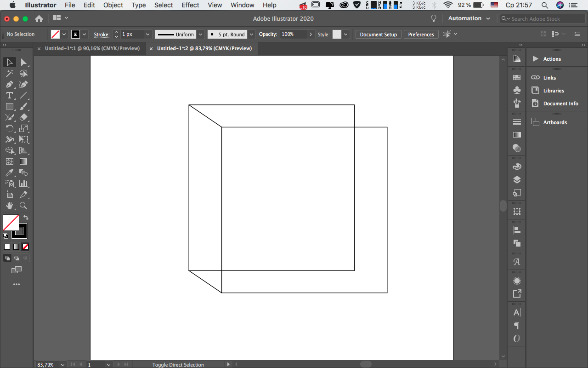Click the Search Adobe Stock field
Viewport: 588px width, 368px height.
(542, 18)
